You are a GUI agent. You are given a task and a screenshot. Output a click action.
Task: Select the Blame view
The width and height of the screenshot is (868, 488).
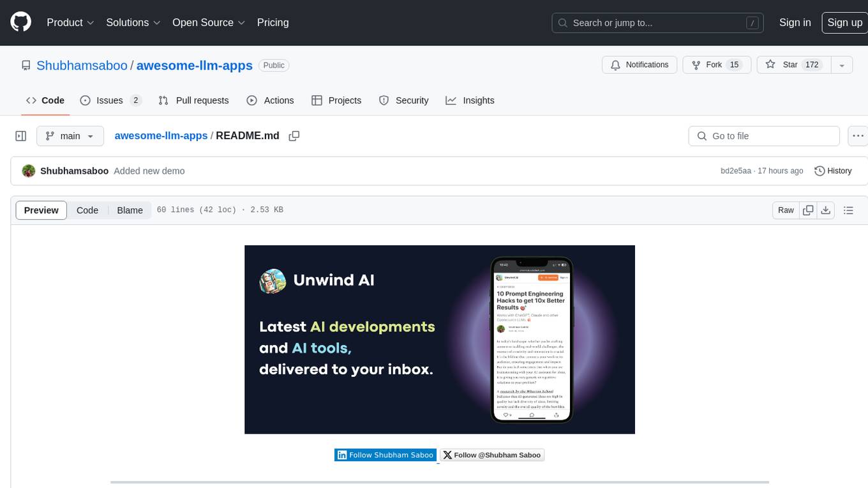pyautogui.click(x=130, y=210)
